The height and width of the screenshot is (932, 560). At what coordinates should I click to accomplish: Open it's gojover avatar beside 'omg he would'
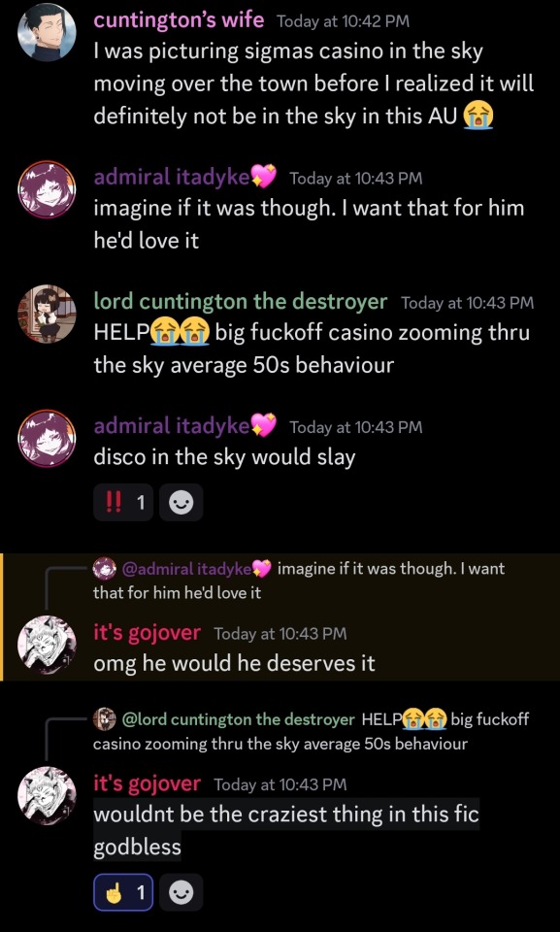point(47,645)
